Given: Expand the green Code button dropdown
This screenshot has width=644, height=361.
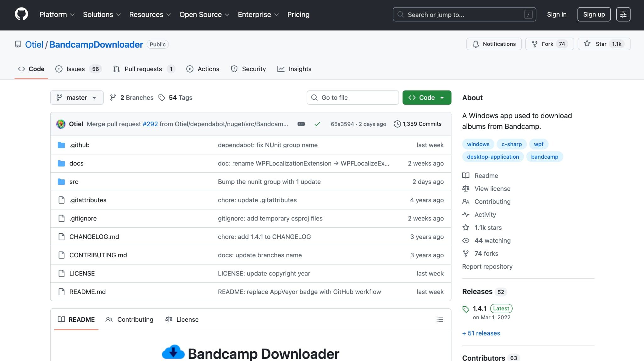Looking at the screenshot, I should click(x=441, y=97).
